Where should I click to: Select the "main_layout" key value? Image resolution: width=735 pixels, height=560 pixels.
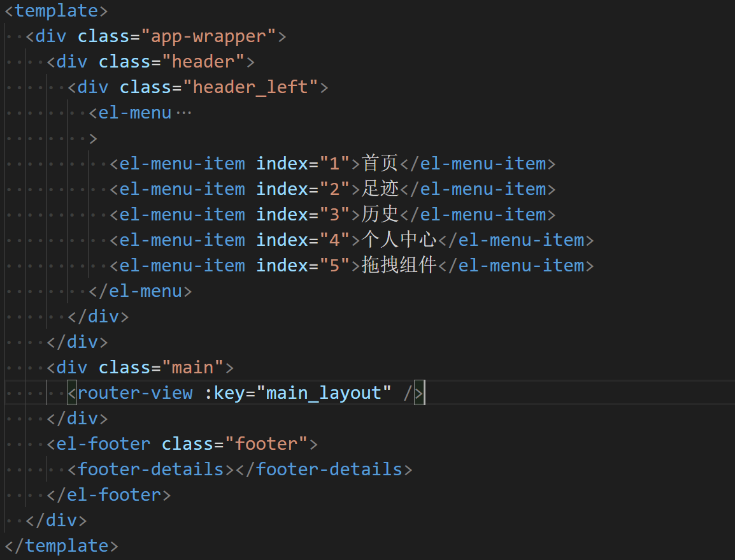tap(324, 393)
